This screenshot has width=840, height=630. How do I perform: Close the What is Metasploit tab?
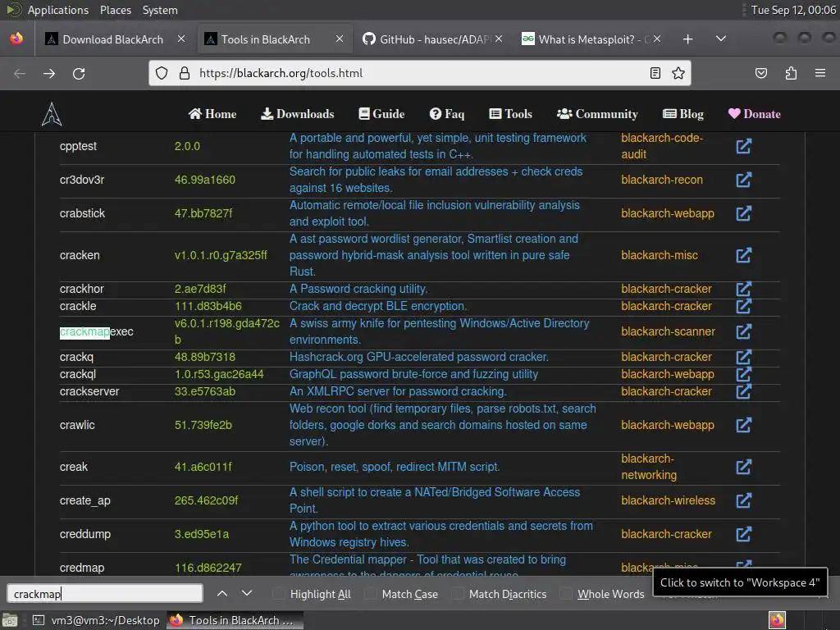pos(657,39)
